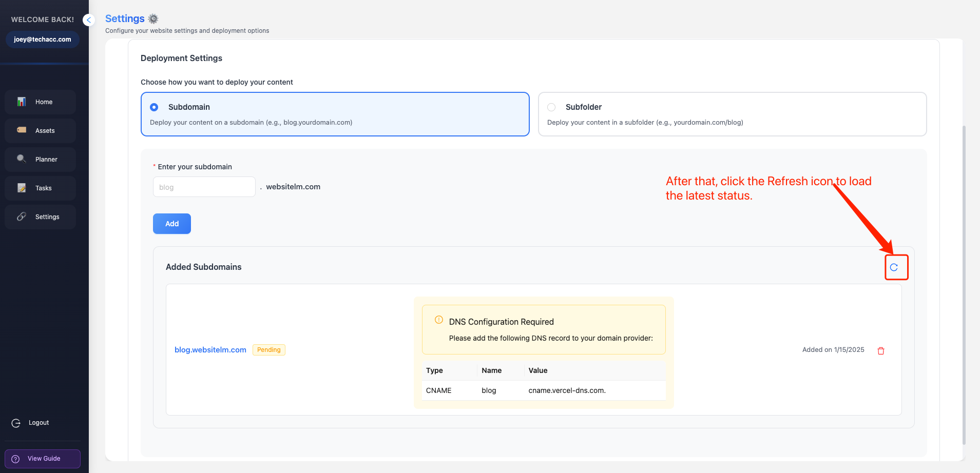The image size is (980, 473).
Task: Open Tasks in the sidebar
Action: [x=41, y=188]
